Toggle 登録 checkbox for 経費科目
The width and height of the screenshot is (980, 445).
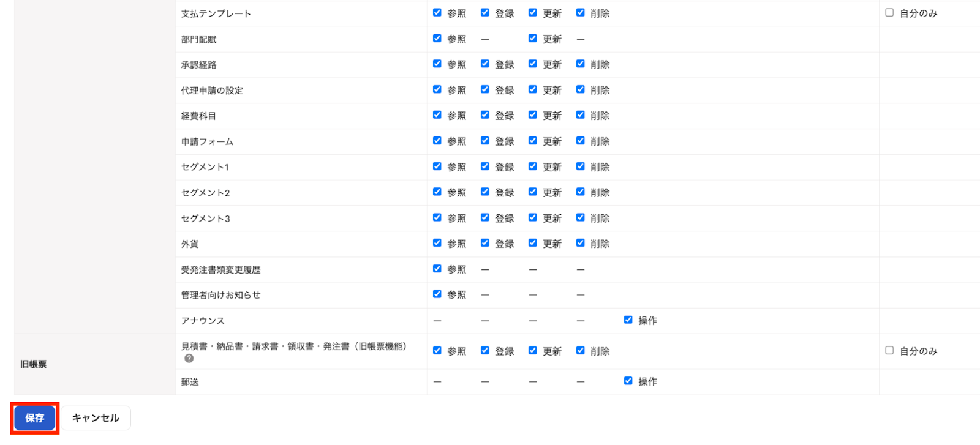[x=485, y=115]
